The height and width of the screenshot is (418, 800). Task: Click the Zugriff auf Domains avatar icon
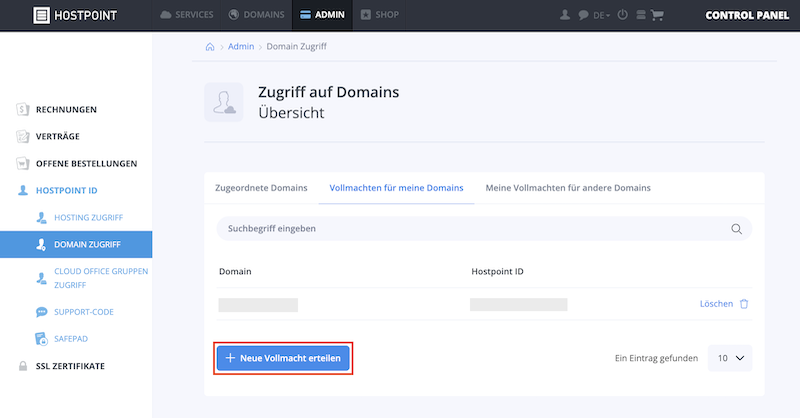224,102
